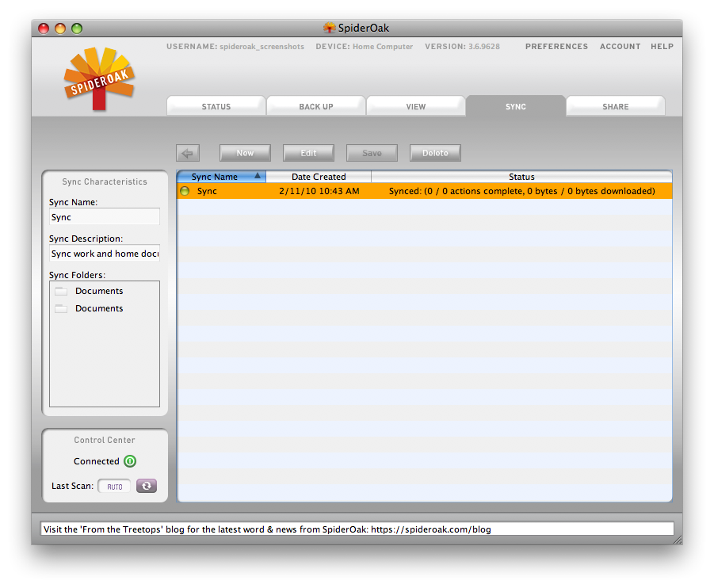Click the Sync Description text field
Viewport: 714px width, 588px height.
pos(105,254)
